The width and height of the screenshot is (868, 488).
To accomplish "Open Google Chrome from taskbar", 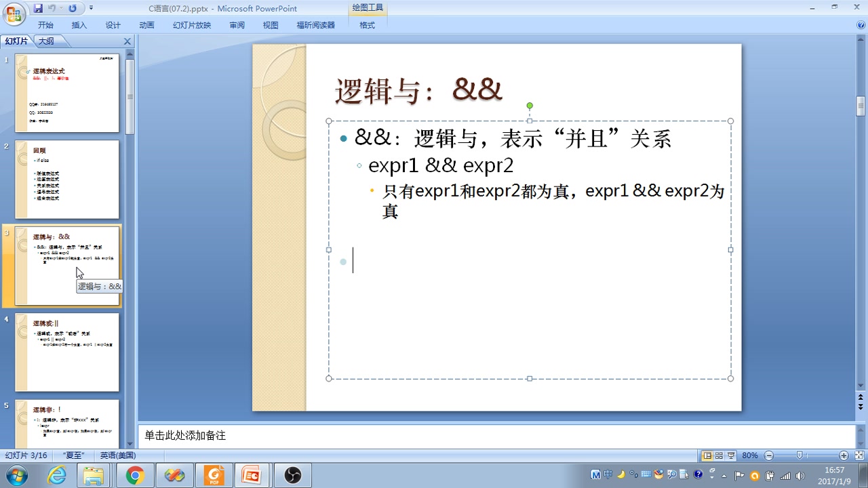I will click(134, 476).
